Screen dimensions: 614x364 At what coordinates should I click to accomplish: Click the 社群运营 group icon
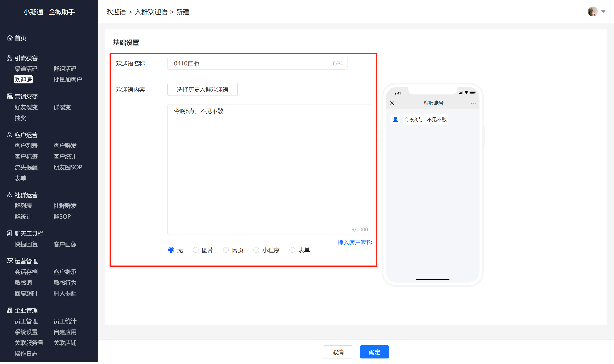pyautogui.click(x=9, y=195)
